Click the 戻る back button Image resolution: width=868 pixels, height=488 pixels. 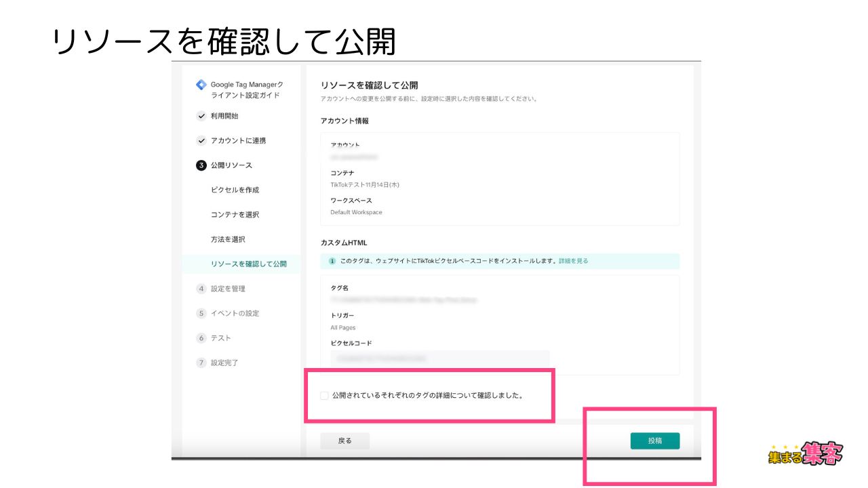click(x=345, y=441)
